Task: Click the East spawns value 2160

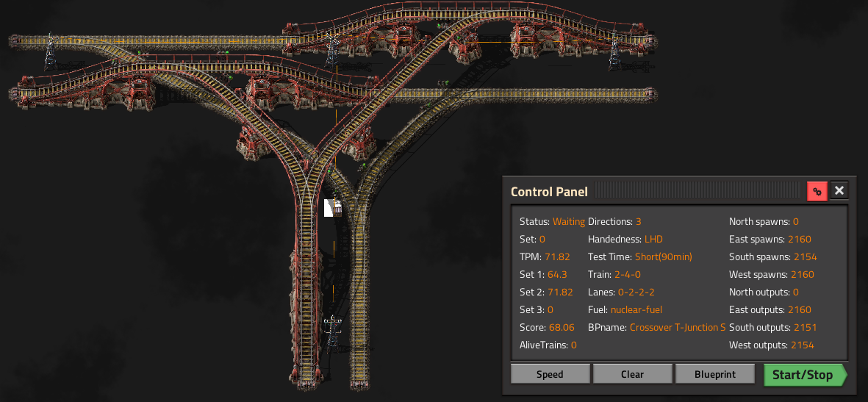Action: pos(800,239)
